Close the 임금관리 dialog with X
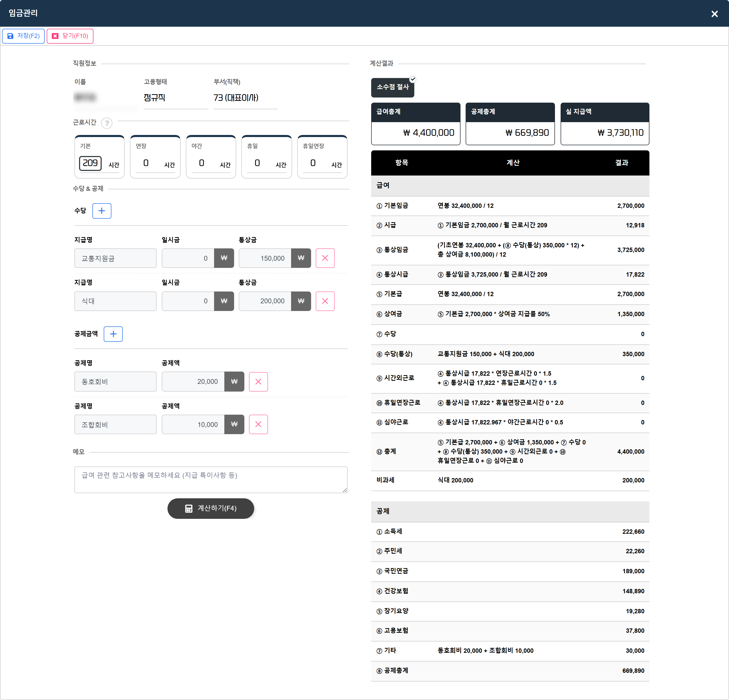729x700 pixels. click(x=714, y=14)
